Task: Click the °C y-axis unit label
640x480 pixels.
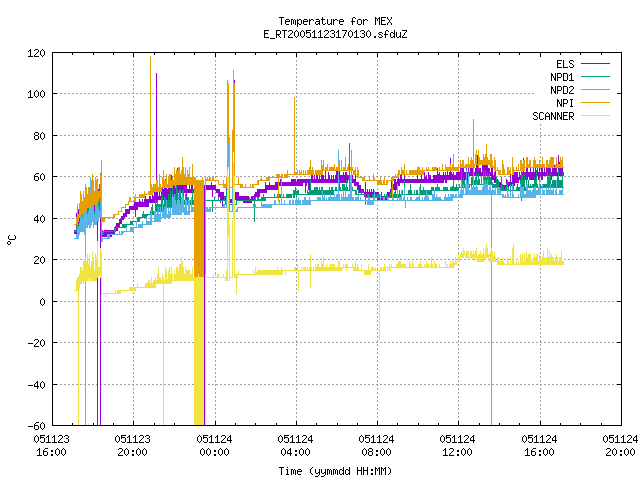Action: click(12, 240)
